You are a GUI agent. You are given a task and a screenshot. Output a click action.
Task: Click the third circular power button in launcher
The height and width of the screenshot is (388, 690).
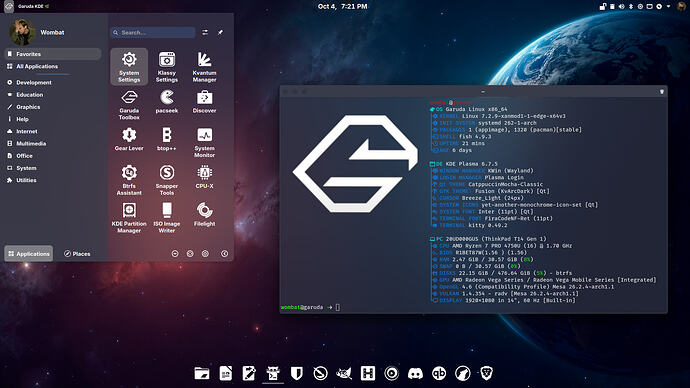tap(205, 254)
